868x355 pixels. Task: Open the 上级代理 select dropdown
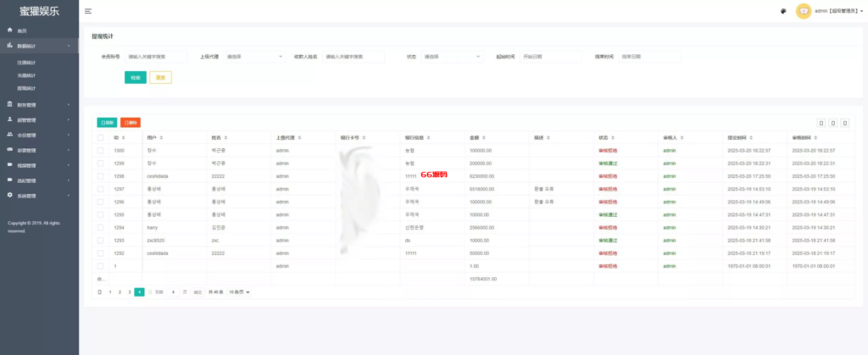point(254,57)
